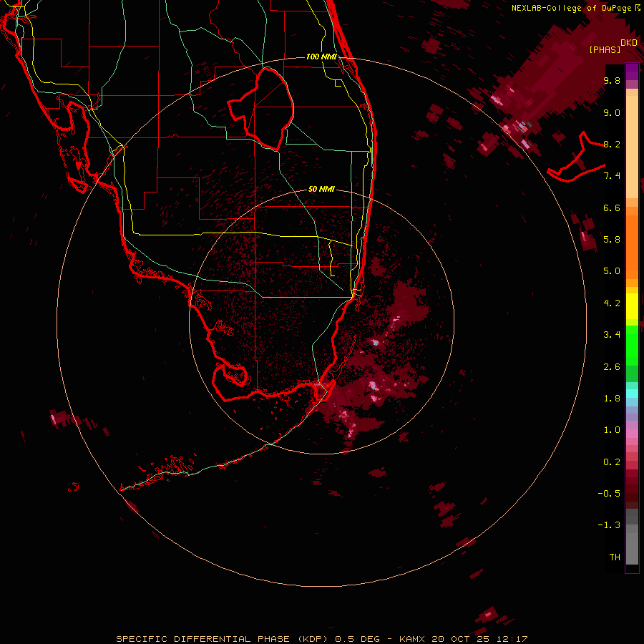
Task: Click the KAMX station identifier
Action: [x=412, y=639]
